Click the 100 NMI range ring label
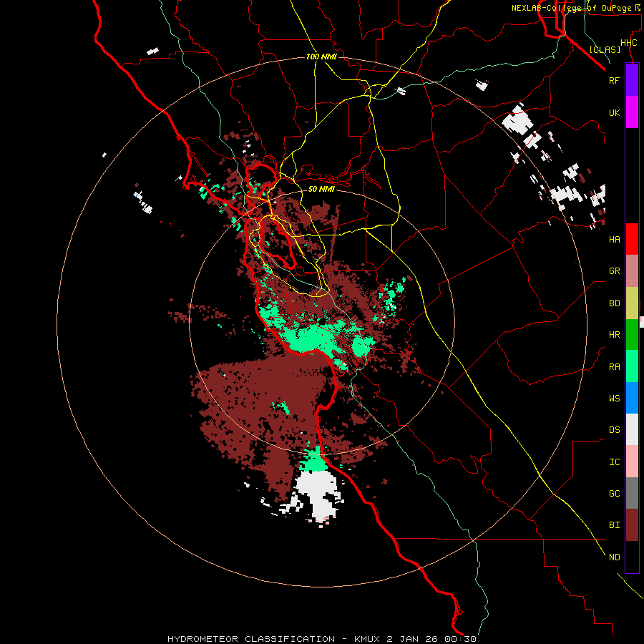This screenshot has height=644, width=644. tap(321, 57)
